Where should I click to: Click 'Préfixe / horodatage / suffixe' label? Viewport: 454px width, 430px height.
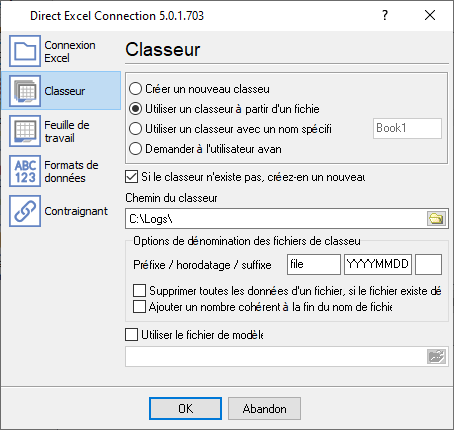point(202,265)
